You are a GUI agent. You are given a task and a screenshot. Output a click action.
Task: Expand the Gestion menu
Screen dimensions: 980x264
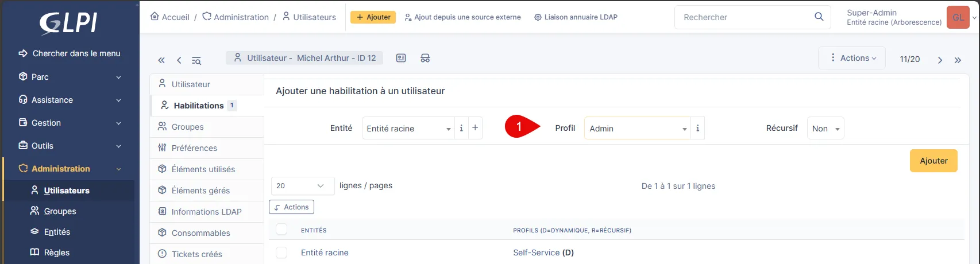[x=70, y=123]
